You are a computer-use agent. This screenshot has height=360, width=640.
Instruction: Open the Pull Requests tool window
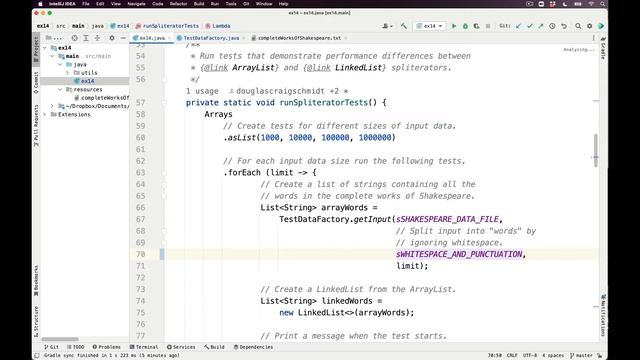coord(36,126)
